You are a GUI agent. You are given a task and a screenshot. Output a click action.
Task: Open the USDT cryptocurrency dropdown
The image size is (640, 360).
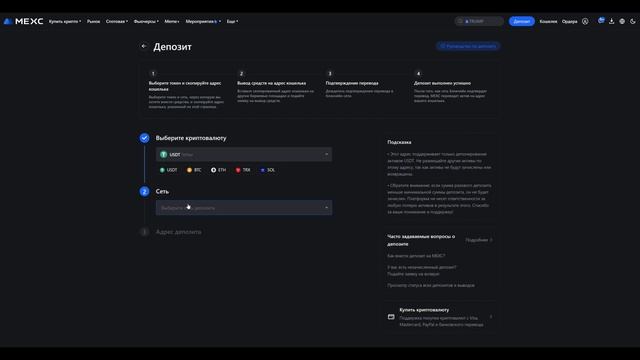244,154
